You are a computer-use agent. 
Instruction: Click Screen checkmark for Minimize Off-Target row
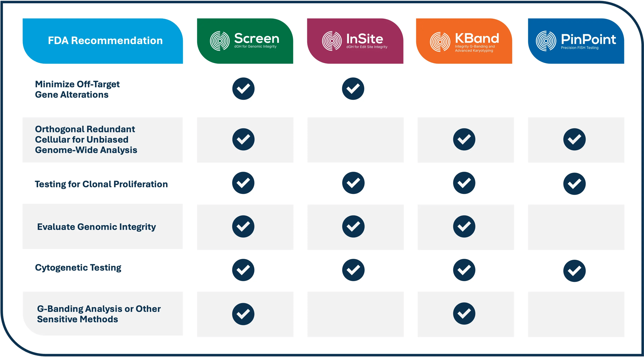tap(243, 89)
